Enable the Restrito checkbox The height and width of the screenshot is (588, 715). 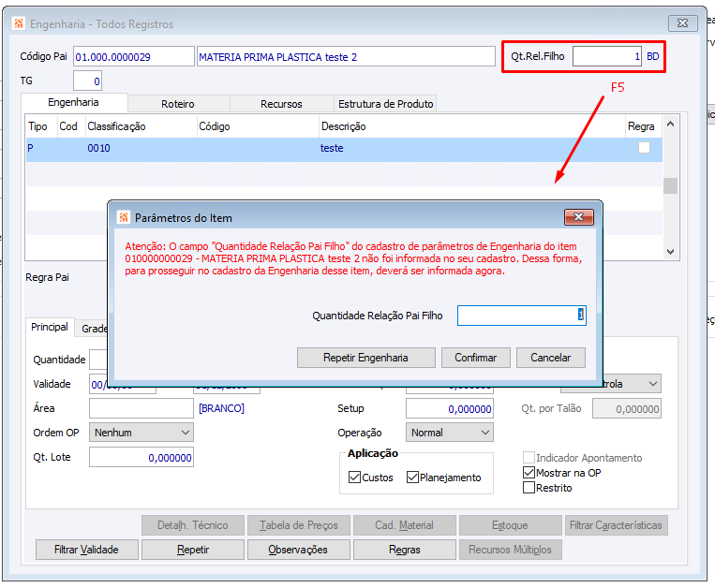coord(529,487)
